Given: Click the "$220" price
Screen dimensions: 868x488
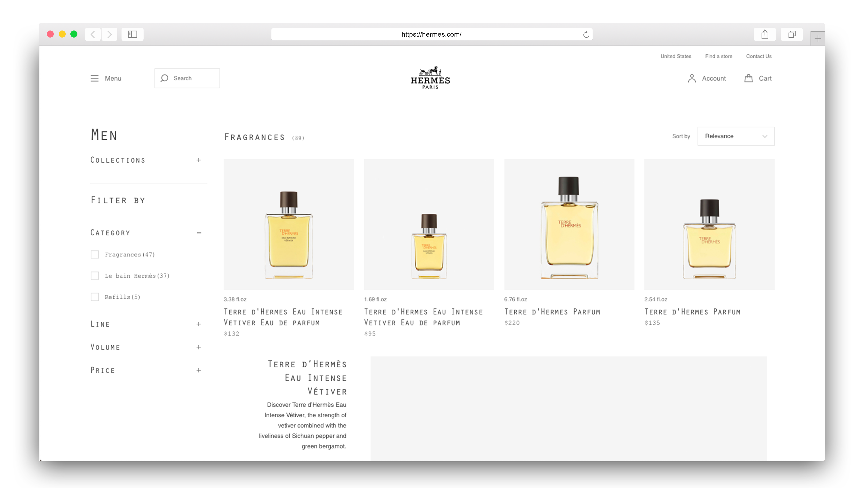Looking at the screenshot, I should 512,323.
